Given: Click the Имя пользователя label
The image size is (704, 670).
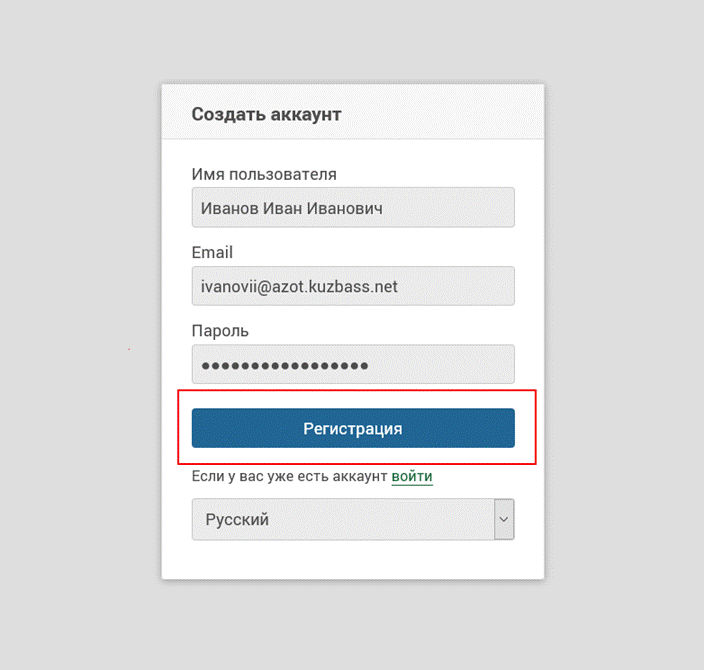Looking at the screenshot, I should pyautogui.click(x=264, y=174).
